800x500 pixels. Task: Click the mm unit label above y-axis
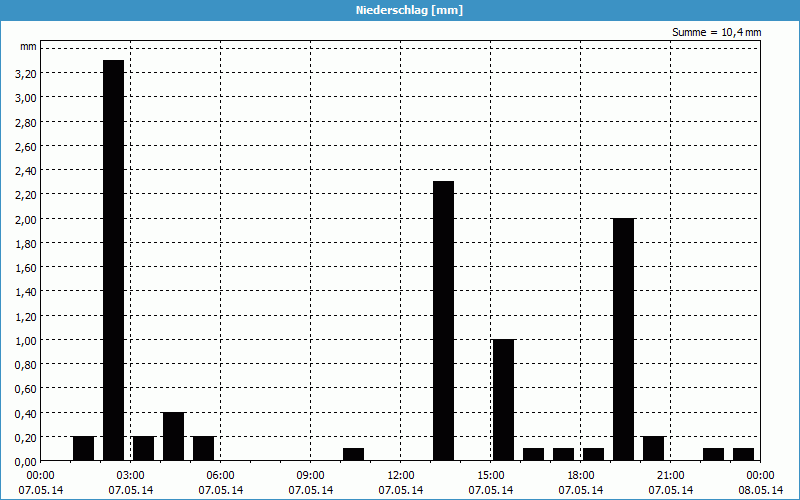click(28, 47)
